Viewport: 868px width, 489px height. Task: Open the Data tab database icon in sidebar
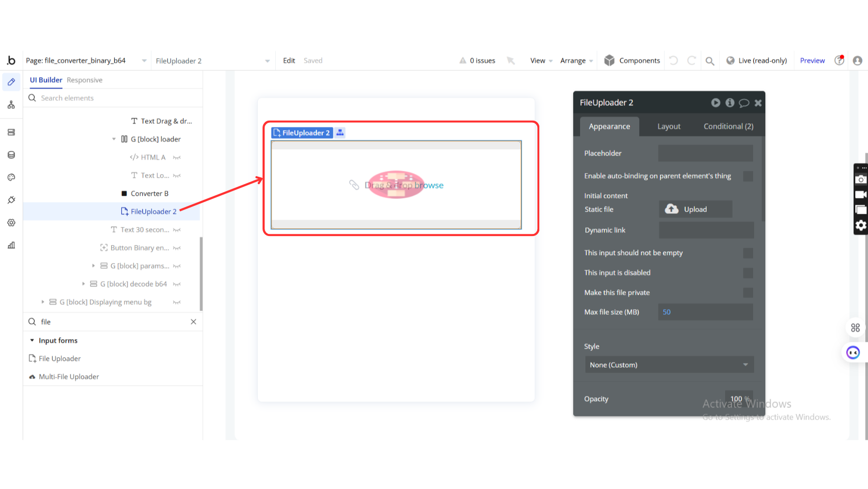click(11, 155)
